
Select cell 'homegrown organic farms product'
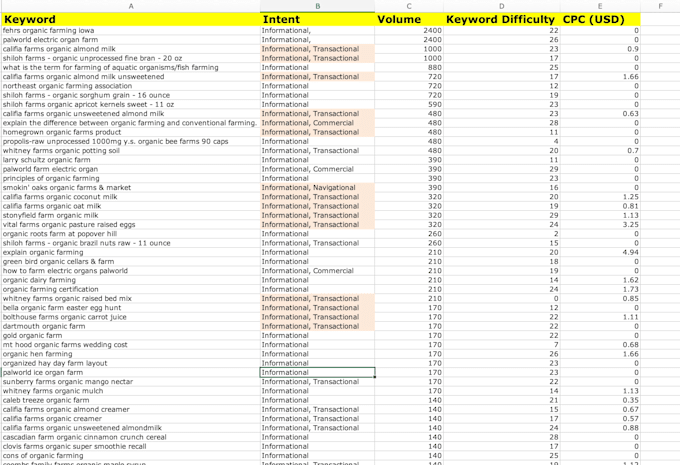(x=131, y=132)
